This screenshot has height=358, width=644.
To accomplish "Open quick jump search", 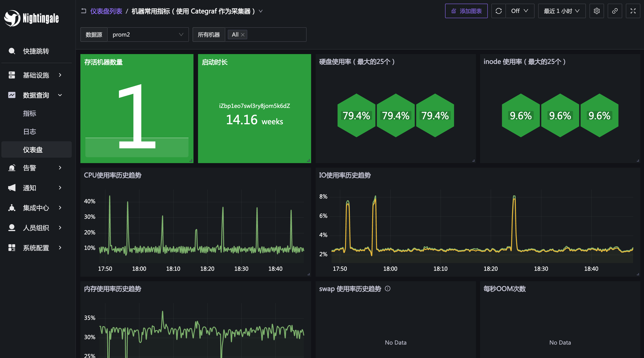I will coord(36,51).
